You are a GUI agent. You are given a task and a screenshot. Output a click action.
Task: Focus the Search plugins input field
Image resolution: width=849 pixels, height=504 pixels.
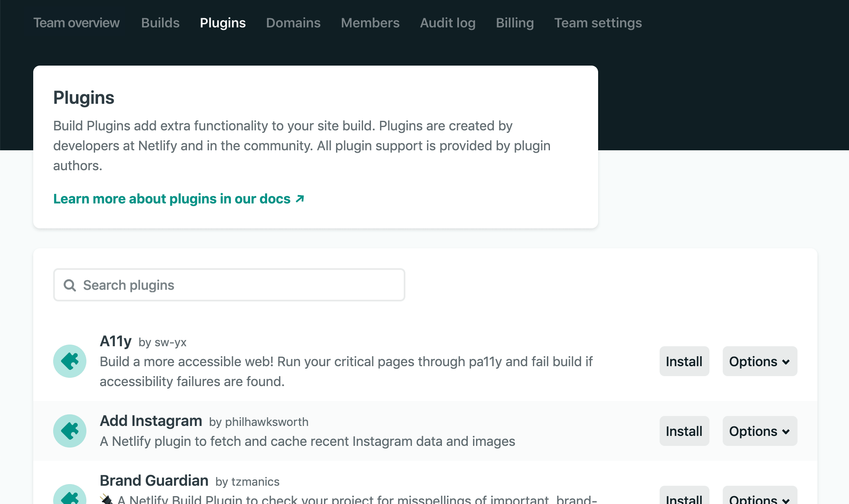click(241, 285)
